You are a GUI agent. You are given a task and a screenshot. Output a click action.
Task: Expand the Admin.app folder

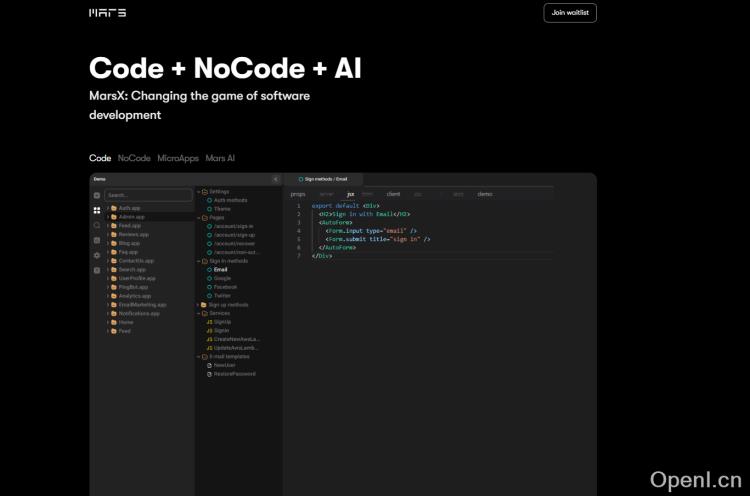tap(108, 217)
